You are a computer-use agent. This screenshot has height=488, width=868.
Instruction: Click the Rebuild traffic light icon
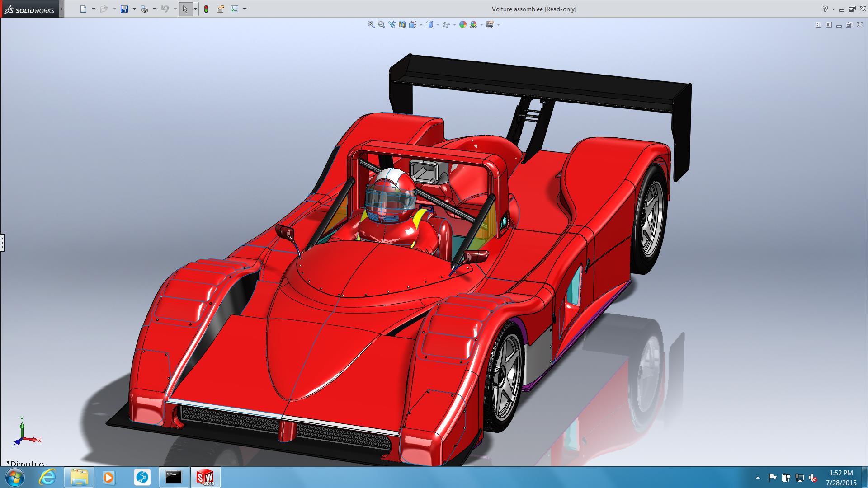206,9
